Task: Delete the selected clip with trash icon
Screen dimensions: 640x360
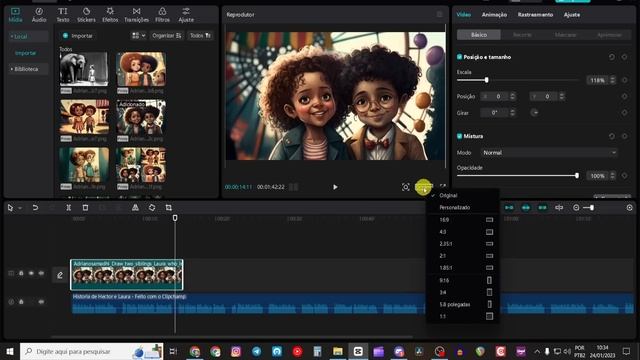Action: click(x=85, y=207)
